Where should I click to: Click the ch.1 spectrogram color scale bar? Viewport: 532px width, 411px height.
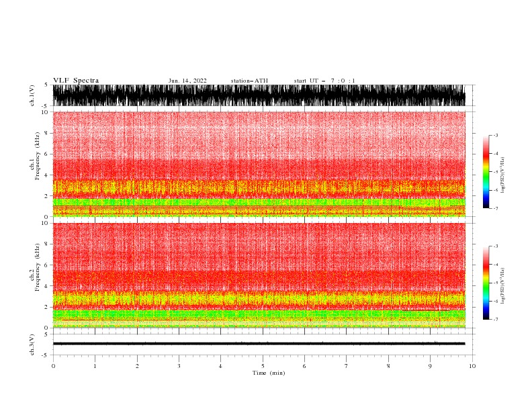coord(486,172)
